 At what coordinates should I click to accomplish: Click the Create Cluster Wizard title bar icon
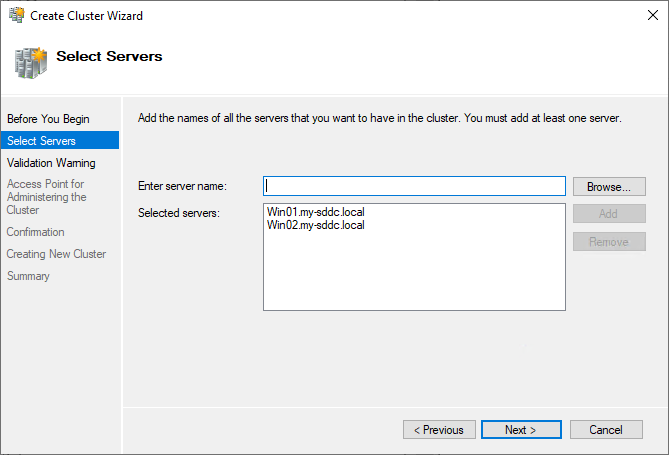(x=16, y=16)
